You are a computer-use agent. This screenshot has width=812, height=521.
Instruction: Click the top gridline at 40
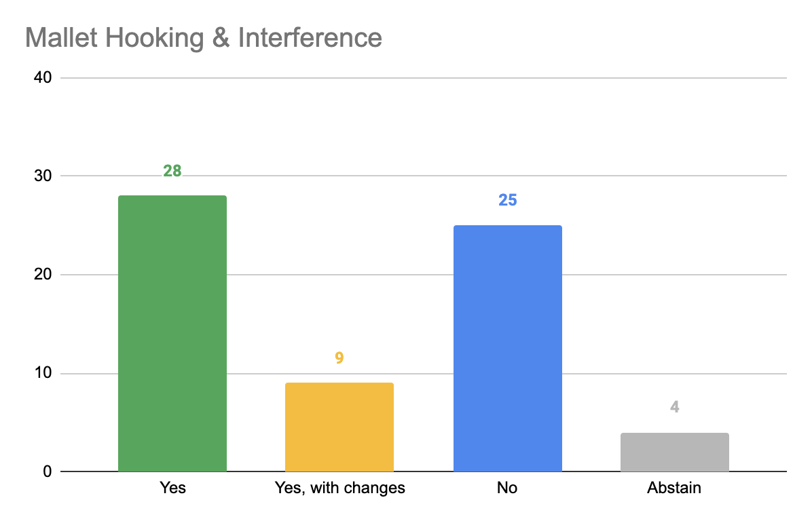(424, 78)
